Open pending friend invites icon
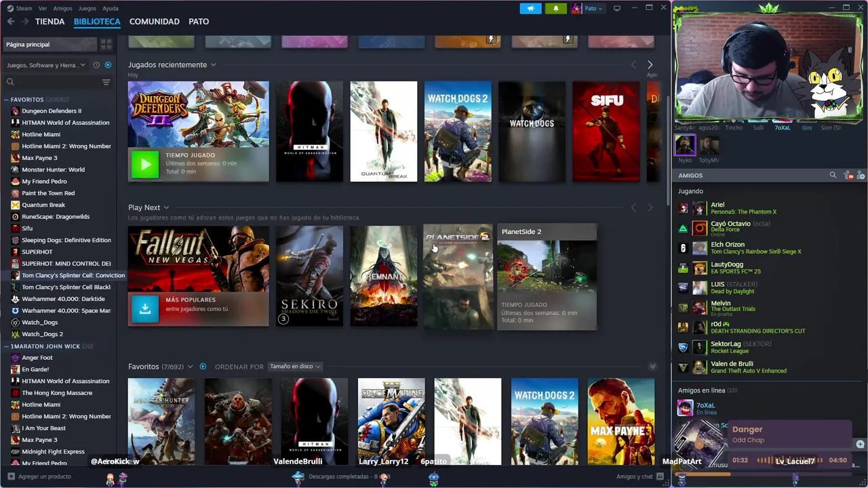The height and width of the screenshot is (488, 868). click(x=848, y=176)
